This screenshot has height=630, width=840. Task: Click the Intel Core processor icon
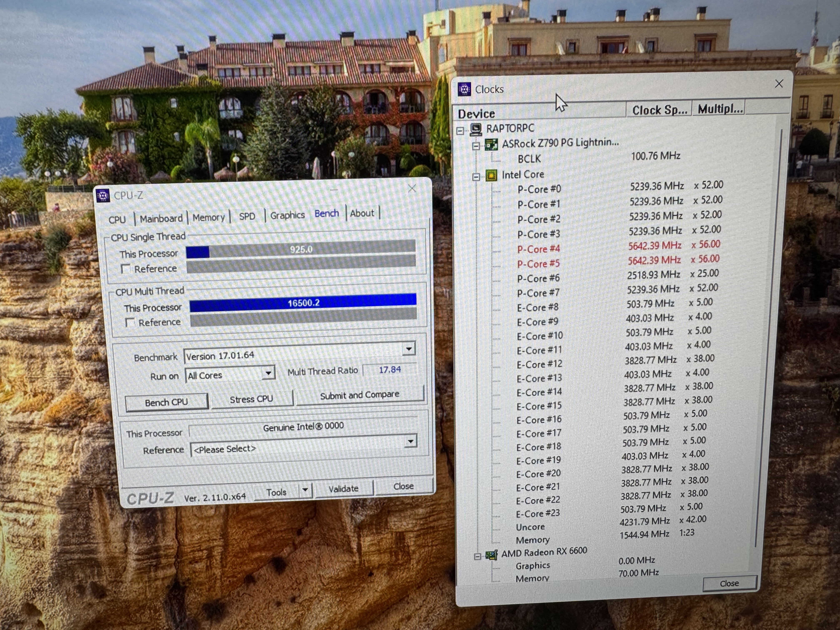(491, 175)
